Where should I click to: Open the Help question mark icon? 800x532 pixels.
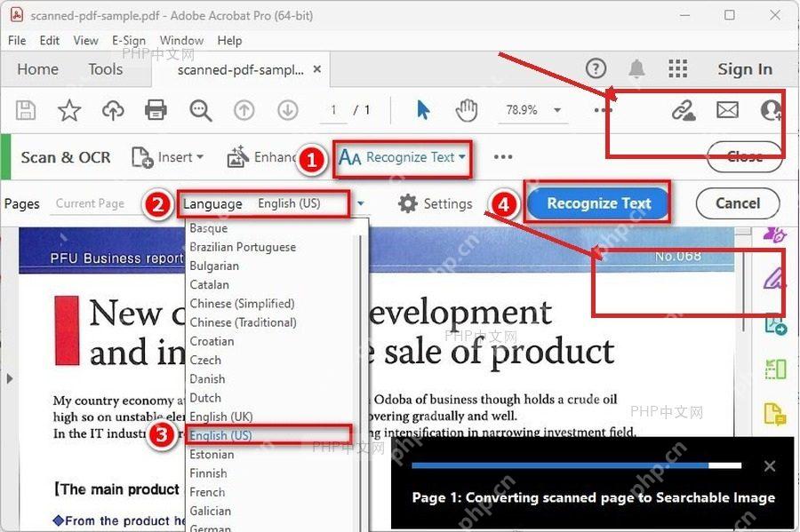point(596,68)
